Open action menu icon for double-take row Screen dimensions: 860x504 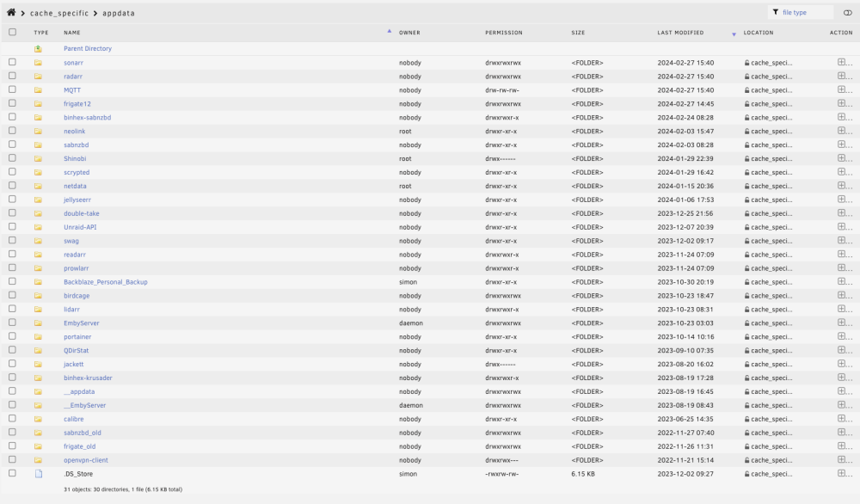point(841,212)
